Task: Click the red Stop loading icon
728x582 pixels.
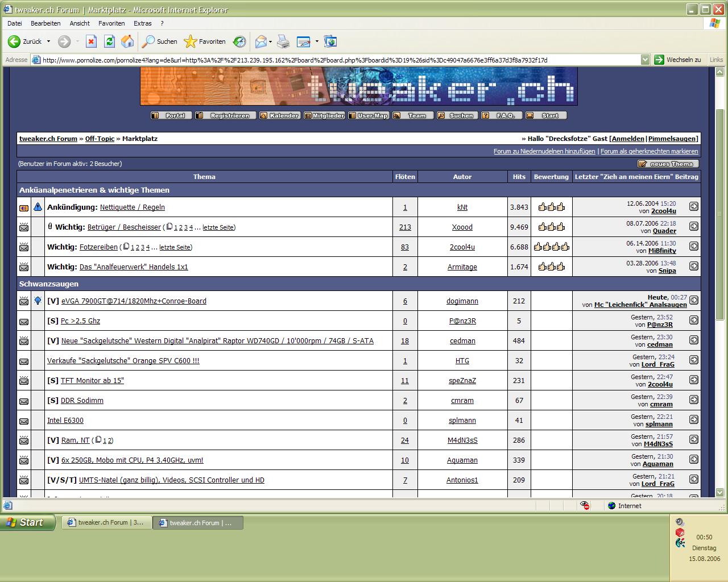Action: pos(91,41)
